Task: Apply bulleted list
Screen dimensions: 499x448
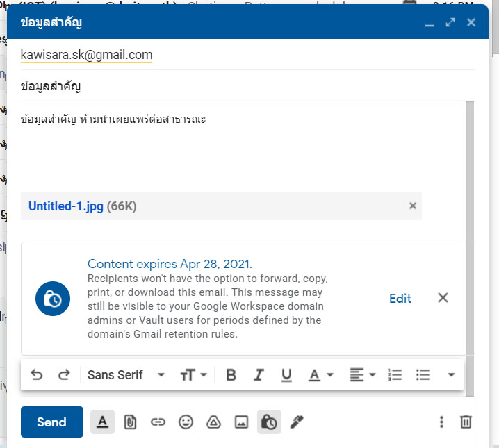Action: [x=423, y=375]
